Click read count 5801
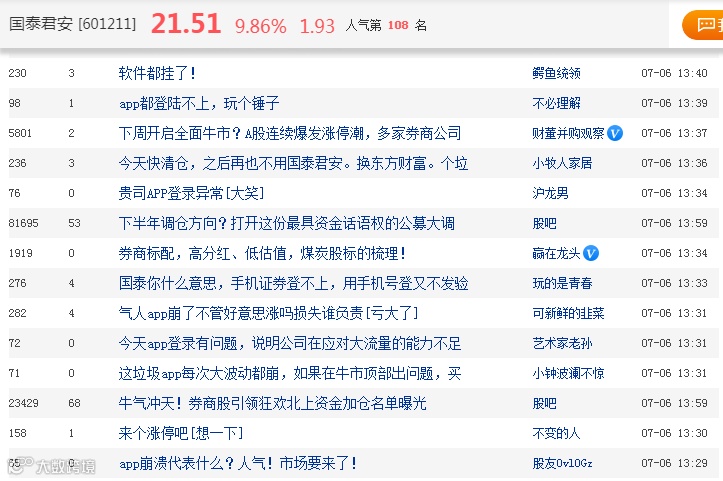 coord(20,133)
